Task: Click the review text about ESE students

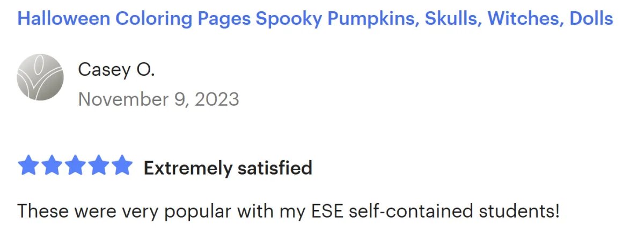Action: (288, 211)
